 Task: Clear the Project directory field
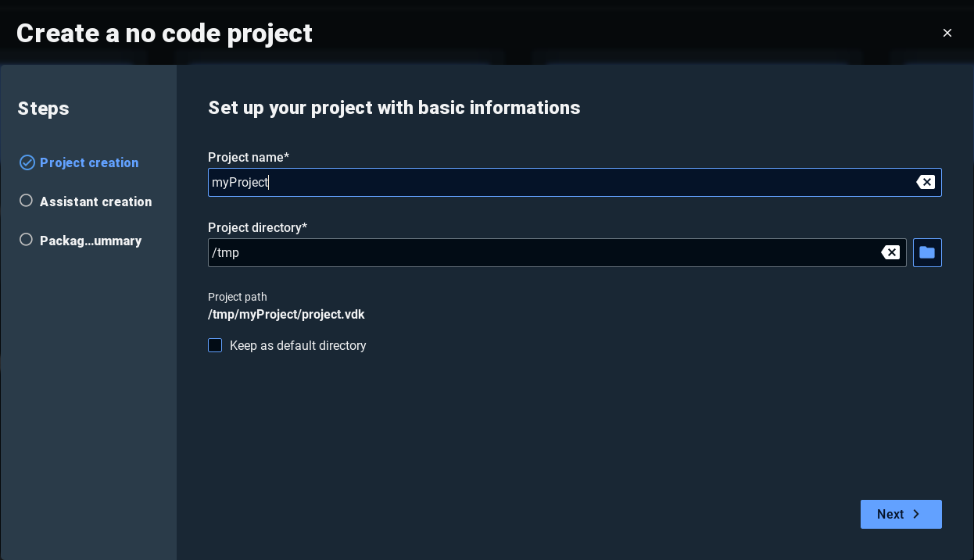click(890, 252)
